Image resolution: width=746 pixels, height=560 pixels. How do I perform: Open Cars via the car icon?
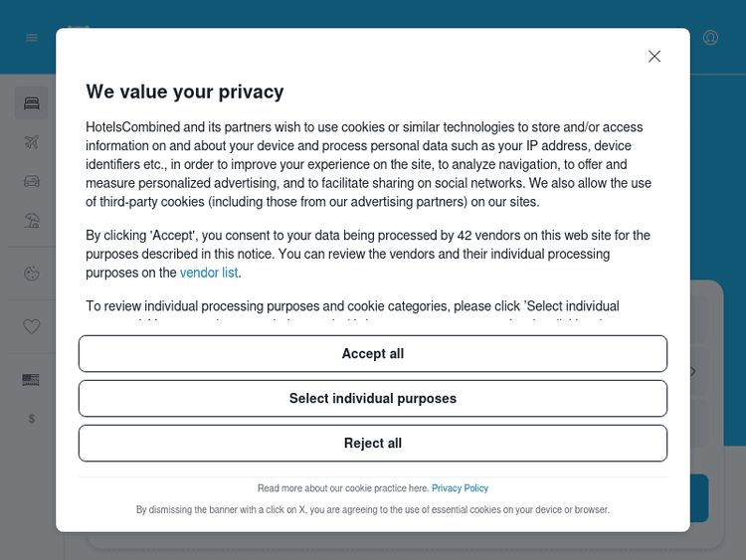click(32, 181)
